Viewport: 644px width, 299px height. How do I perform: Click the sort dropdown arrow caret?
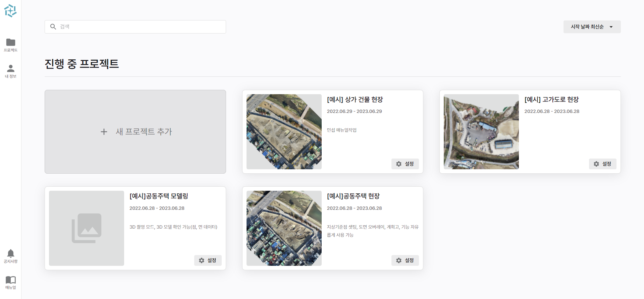click(x=611, y=27)
